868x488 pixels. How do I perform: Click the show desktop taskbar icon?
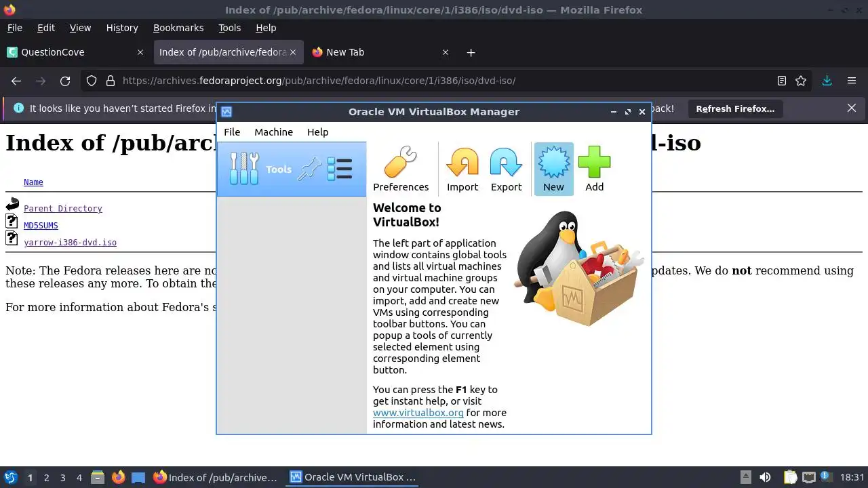click(x=138, y=477)
